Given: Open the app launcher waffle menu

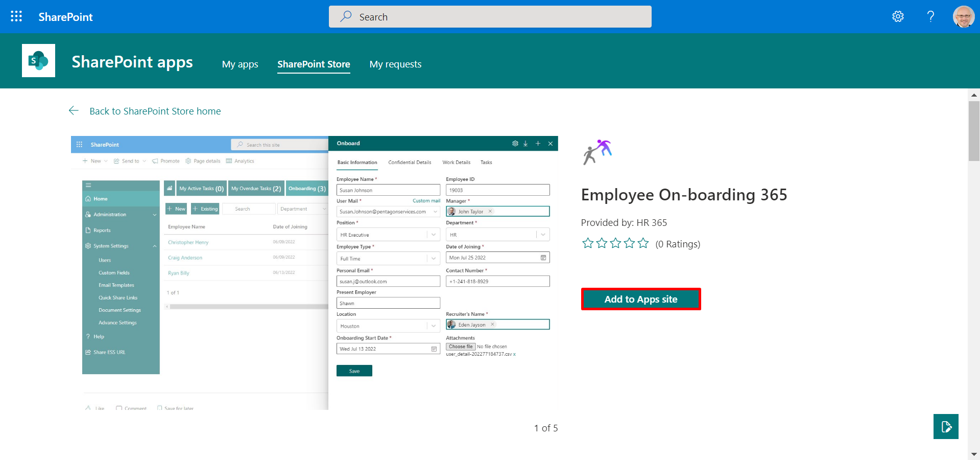Looking at the screenshot, I should pyautogui.click(x=16, y=16).
